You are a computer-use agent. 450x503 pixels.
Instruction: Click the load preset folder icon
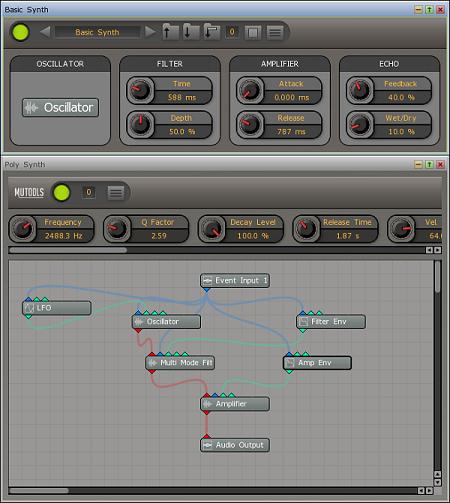(170, 32)
